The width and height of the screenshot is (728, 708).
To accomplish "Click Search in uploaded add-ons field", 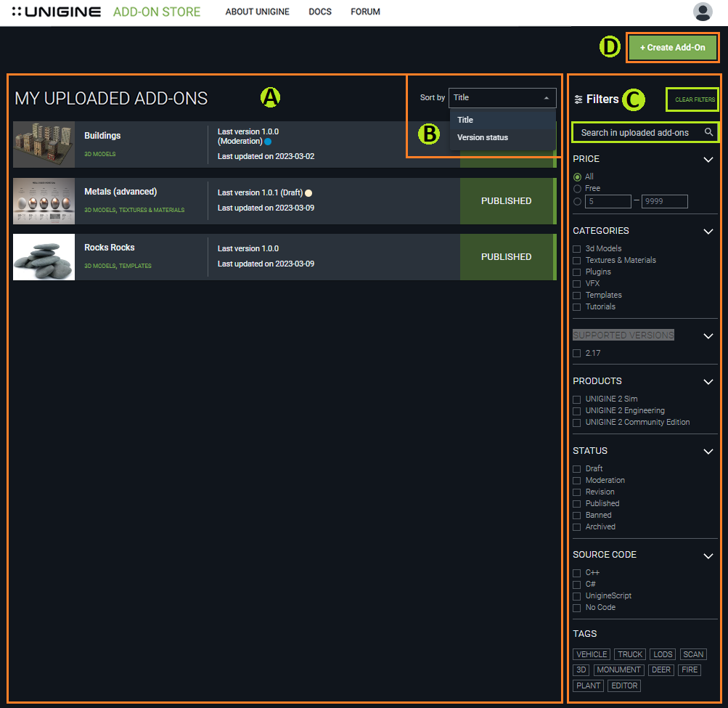I will click(x=645, y=132).
